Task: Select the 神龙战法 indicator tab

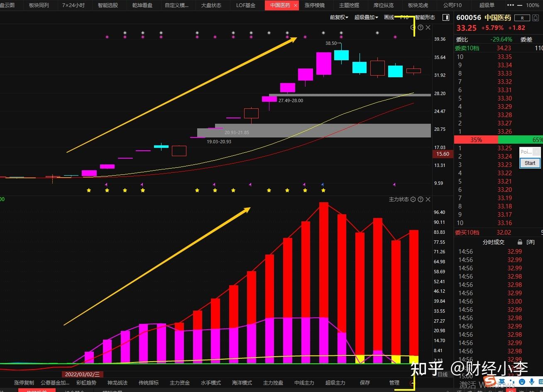Action: coord(117,382)
